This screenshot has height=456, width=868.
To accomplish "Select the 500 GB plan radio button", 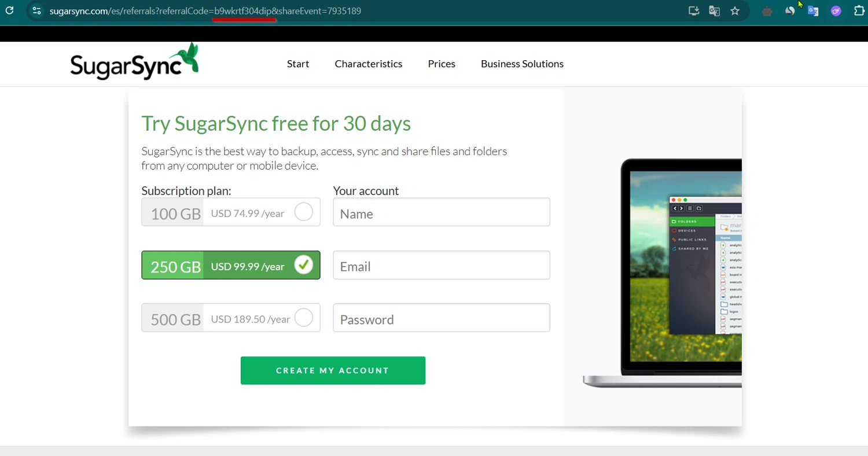I will pyautogui.click(x=304, y=318).
